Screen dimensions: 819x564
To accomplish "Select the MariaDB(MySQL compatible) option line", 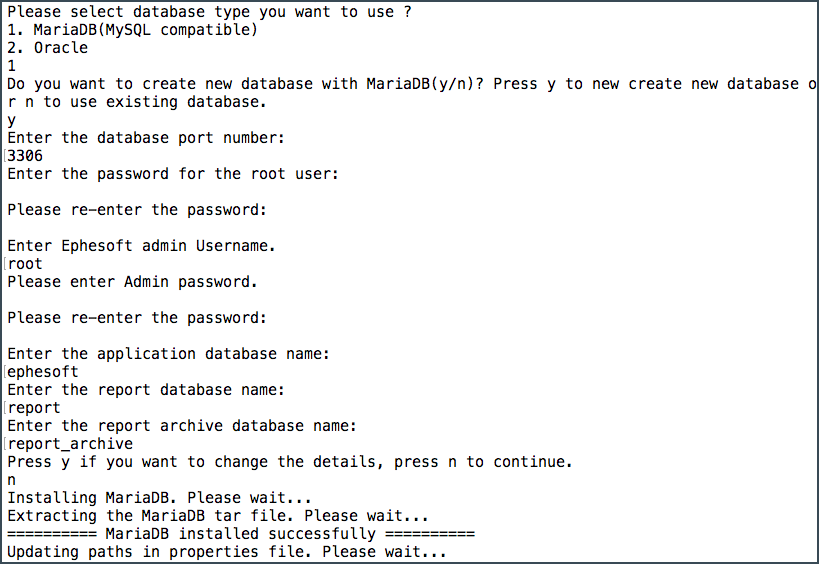I will click(133, 30).
